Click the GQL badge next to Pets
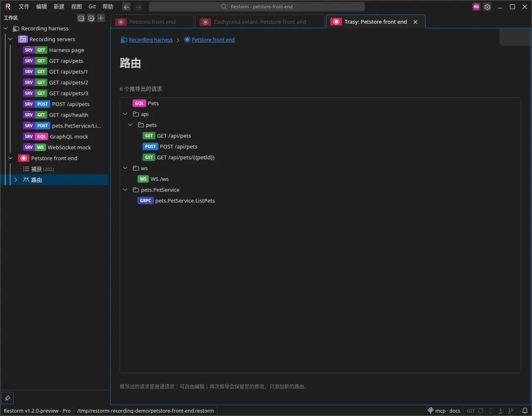 coord(139,103)
